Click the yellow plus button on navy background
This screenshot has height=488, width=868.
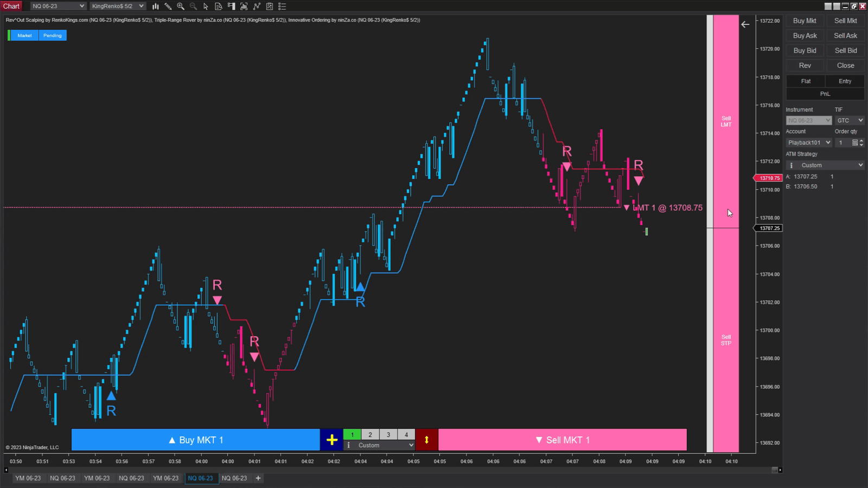331,440
